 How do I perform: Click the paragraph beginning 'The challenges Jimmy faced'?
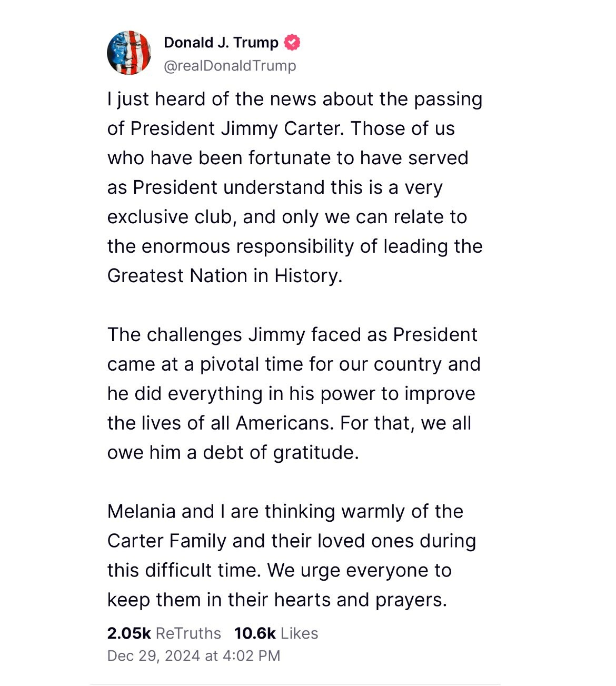294,394
